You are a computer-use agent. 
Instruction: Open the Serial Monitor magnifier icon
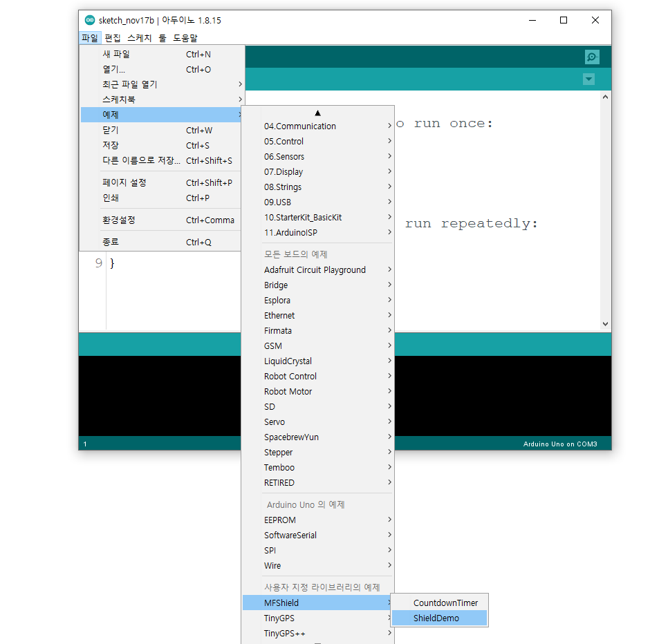pos(592,57)
